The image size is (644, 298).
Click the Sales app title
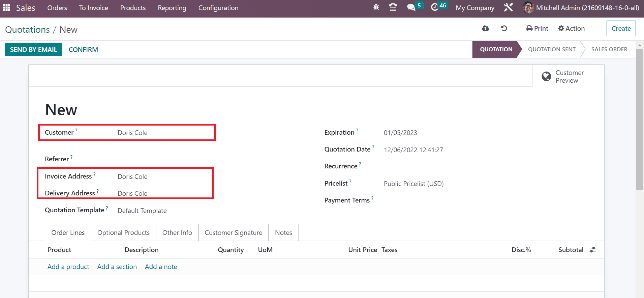[26, 8]
